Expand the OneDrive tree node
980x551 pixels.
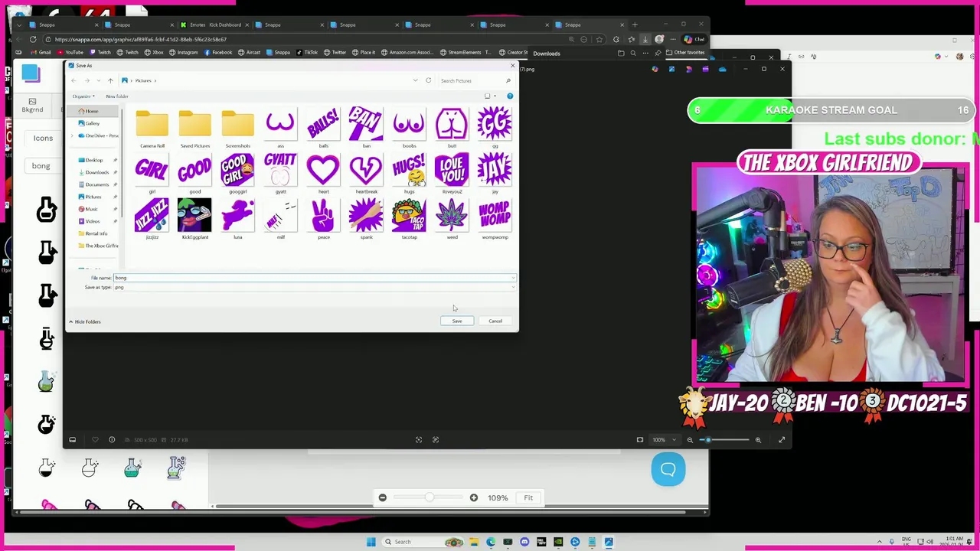pos(72,135)
